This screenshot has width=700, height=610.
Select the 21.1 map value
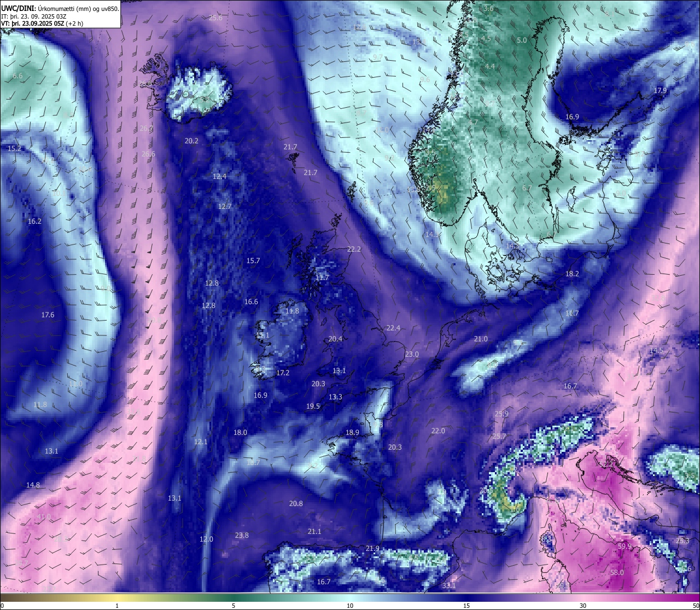click(x=314, y=531)
